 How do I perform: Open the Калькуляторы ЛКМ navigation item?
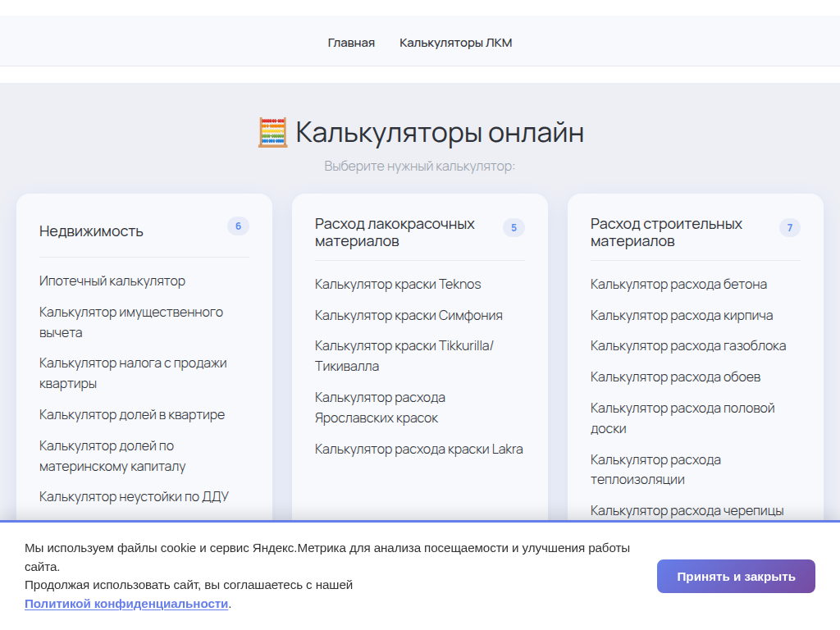pos(455,43)
